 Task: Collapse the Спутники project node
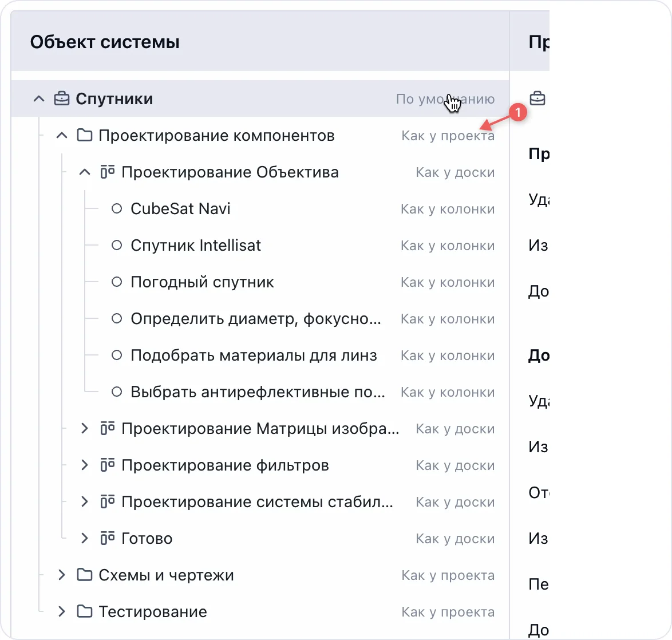[x=39, y=99]
